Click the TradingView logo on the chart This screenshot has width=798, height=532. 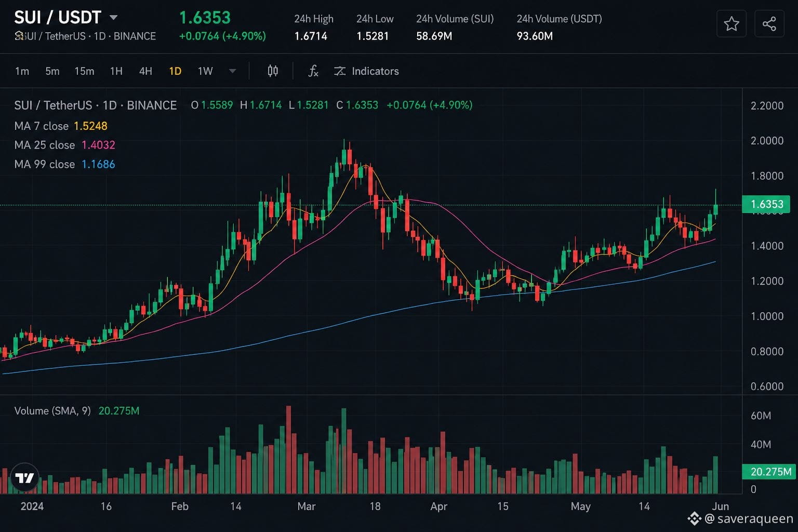coord(24,478)
